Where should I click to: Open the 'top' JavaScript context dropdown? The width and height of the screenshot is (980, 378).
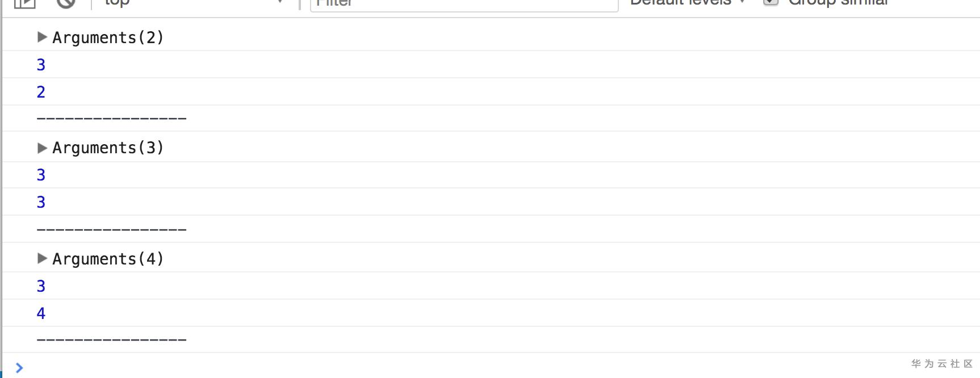tap(193, 3)
